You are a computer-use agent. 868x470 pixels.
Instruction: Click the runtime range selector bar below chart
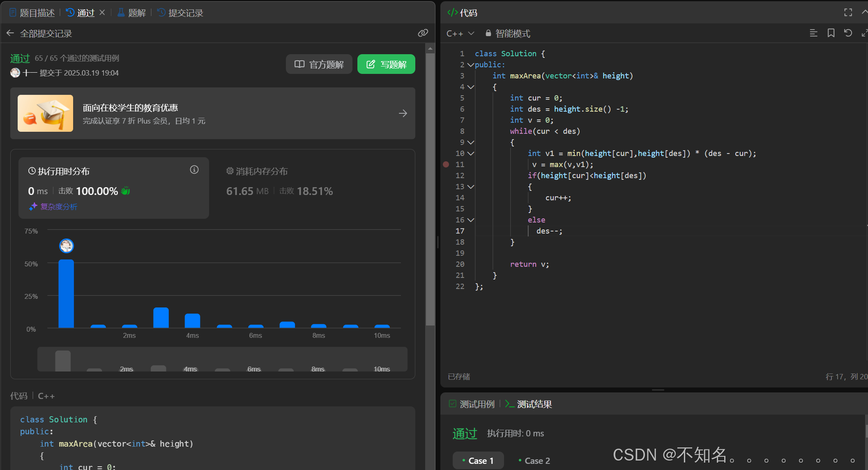pyautogui.click(x=222, y=360)
